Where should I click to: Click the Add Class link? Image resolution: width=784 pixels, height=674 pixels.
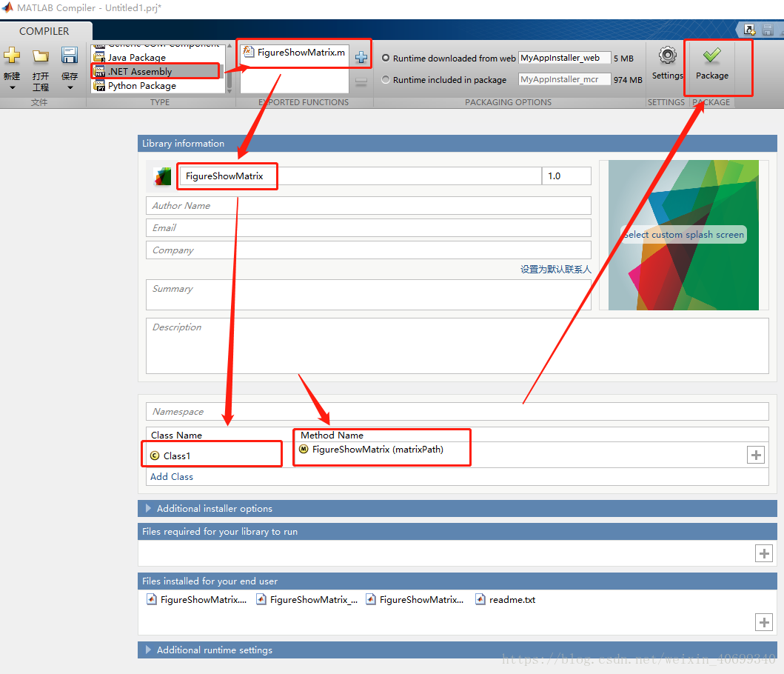pyautogui.click(x=172, y=477)
